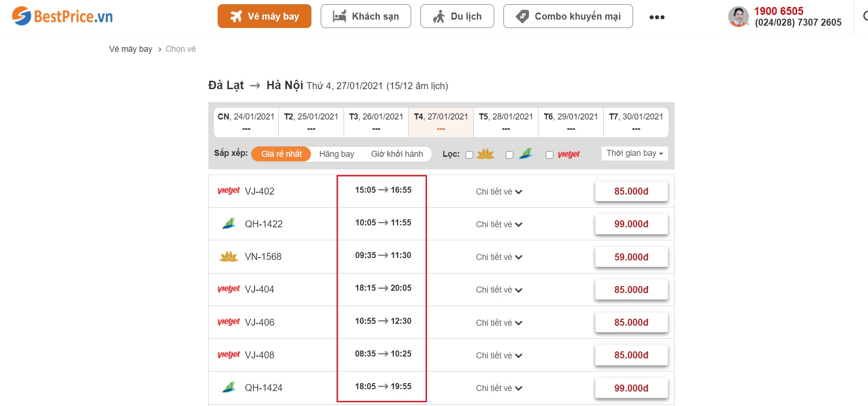The width and height of the screenshot is (868, 406).
Task: Click the customer support avatar icon
Action: (738, 17)
